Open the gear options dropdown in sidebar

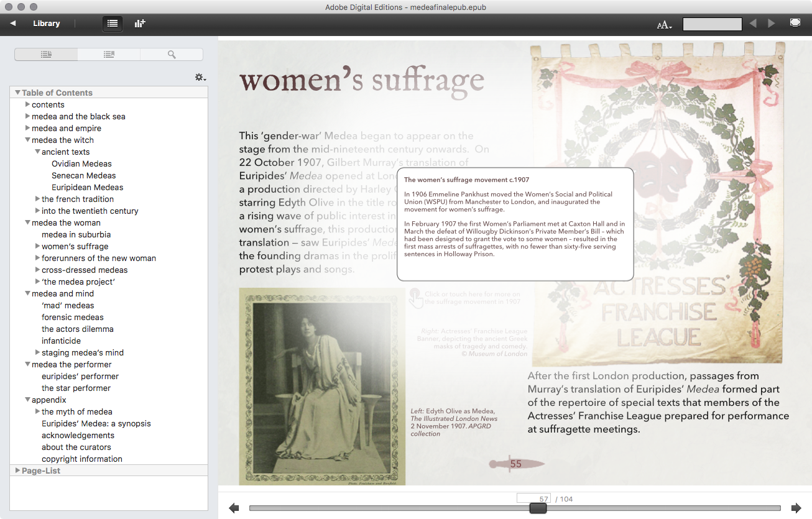[x=200, y=78]
